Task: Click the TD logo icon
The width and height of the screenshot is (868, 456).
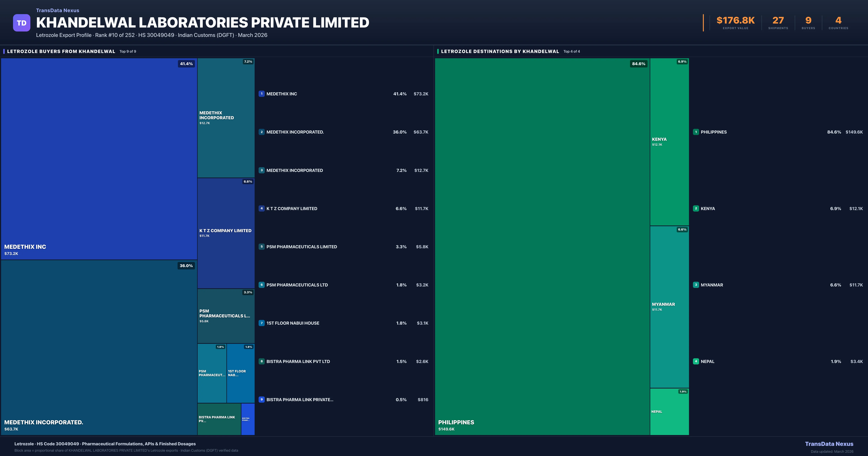Action: pos(22,23)
